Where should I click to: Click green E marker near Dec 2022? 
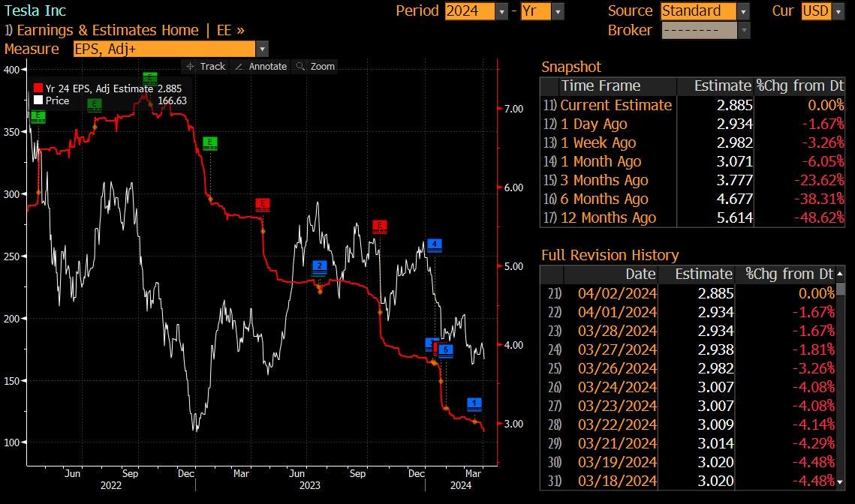[210, 143]
